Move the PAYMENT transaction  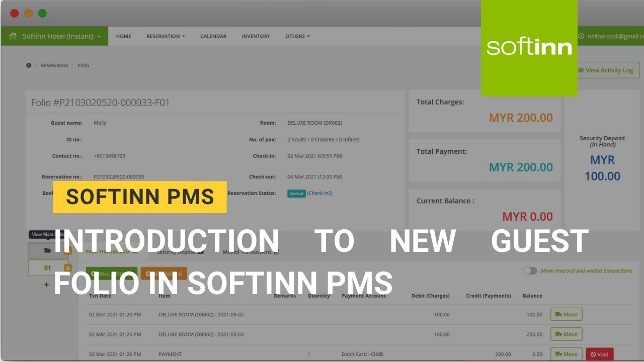tap(566, 354)
